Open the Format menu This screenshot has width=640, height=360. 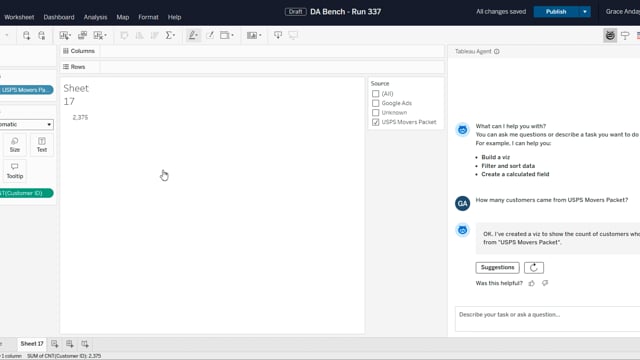[148, 17]
